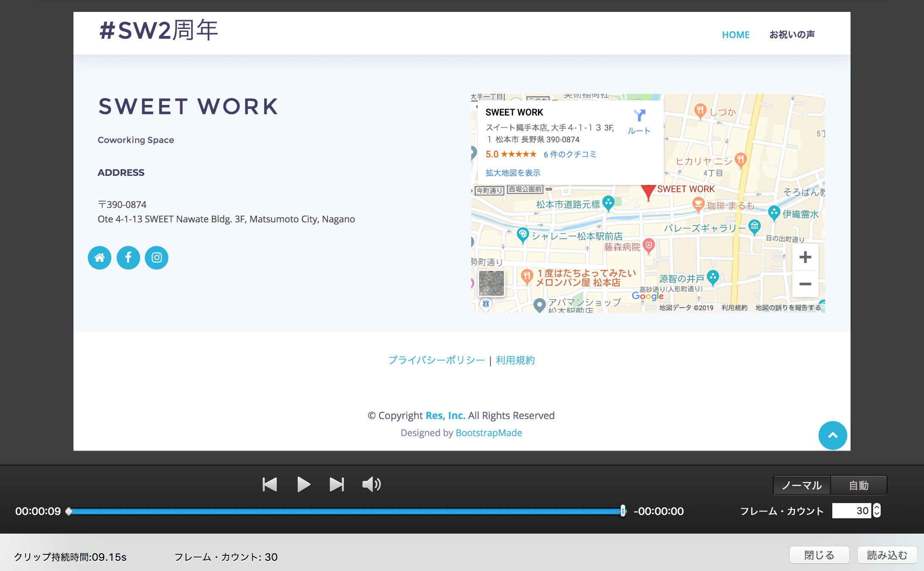Open the home page circle icon
The width and height of the screenshot is (924, 571).
click(100, 257)
